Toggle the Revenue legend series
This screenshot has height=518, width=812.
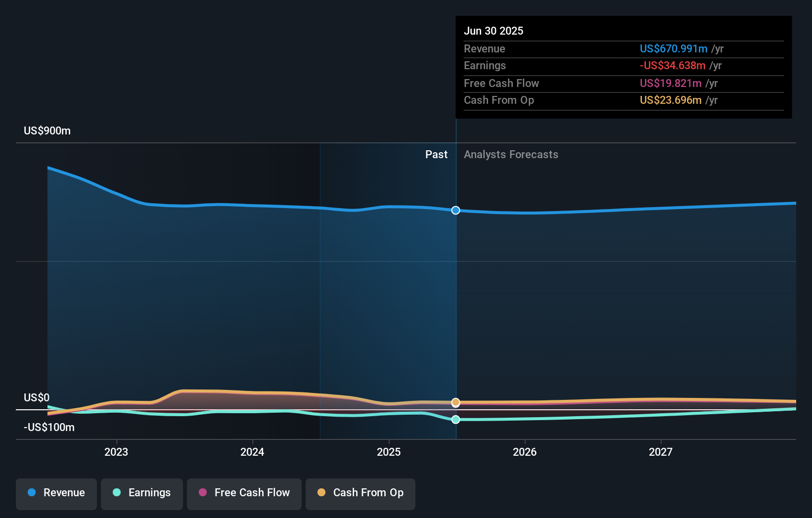point(56,494)
